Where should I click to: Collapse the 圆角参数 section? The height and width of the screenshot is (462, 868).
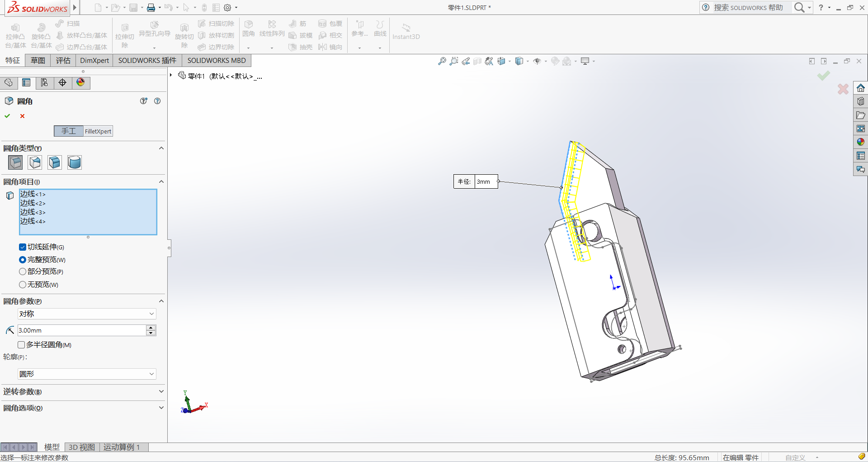point(161,301)
